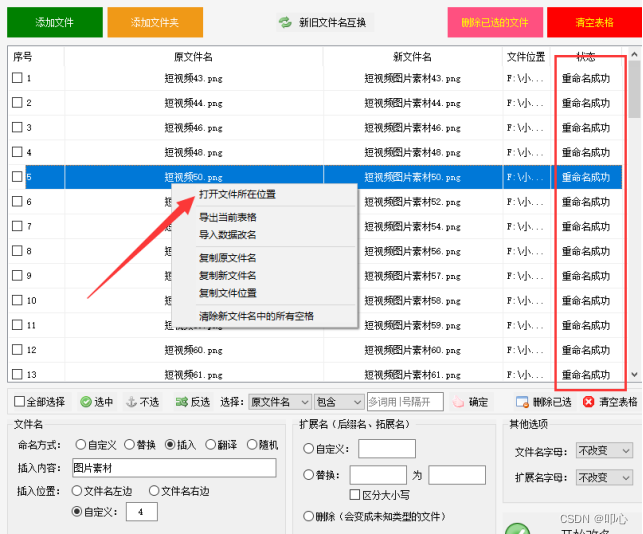Open the 扩展名字母 case dropdown
643x534 pixels.
pyautogui.click(x=604, y=477)
